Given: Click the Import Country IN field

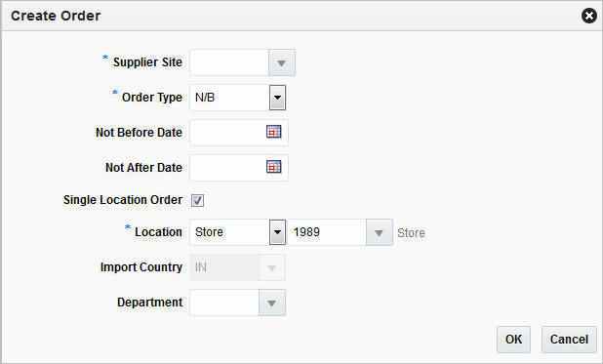Looking at the screenshot, I should [224, 267].
